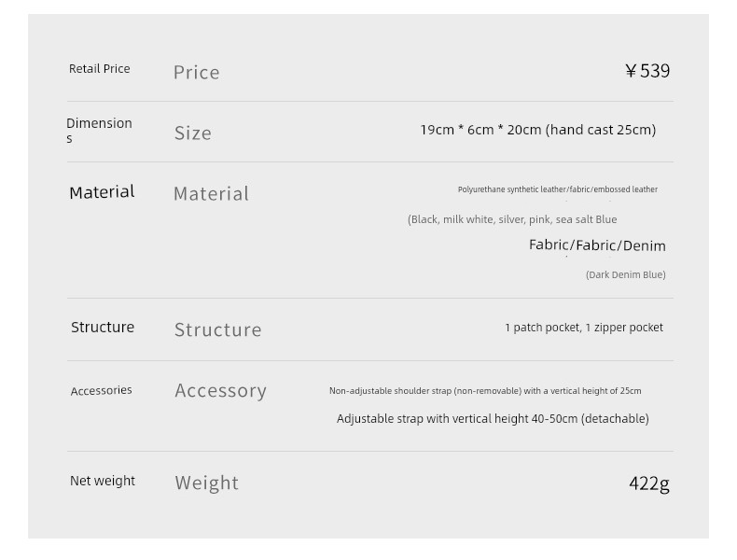Click the adjustable strap 40-50cm detachable line
Screen dimensions: 737x560
click(493, 419)
